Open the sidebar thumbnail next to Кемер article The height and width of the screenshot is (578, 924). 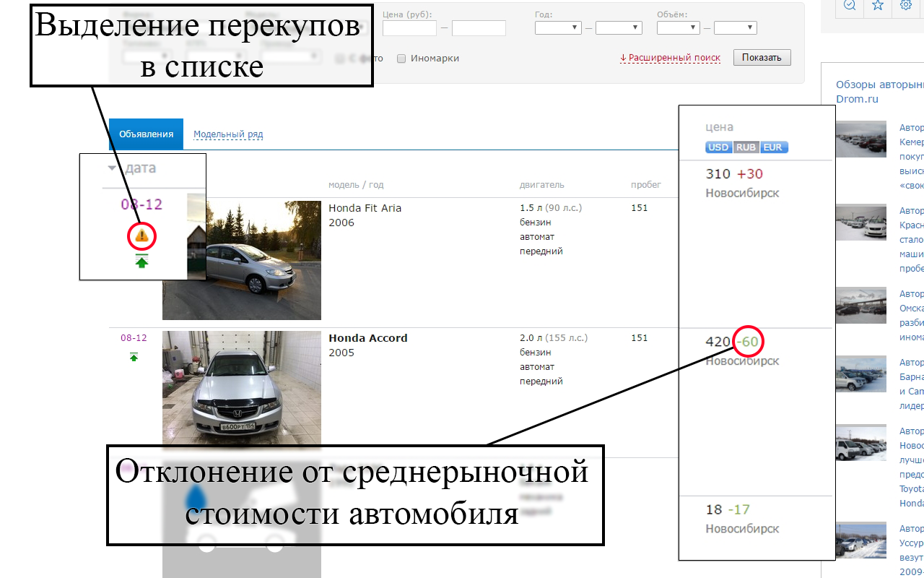(x=861, y=139)
